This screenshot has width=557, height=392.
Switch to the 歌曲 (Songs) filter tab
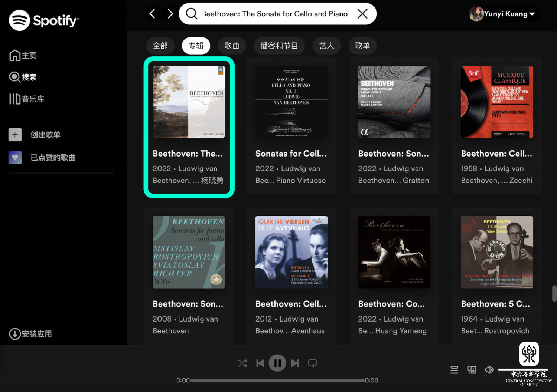pyautogui.click(x=232, y=46)
